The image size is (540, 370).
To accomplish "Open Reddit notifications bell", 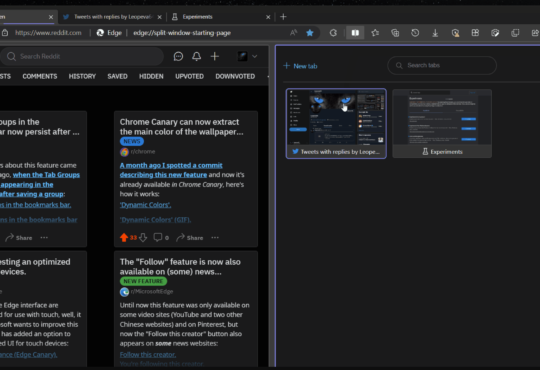I will tap(196, 56).
